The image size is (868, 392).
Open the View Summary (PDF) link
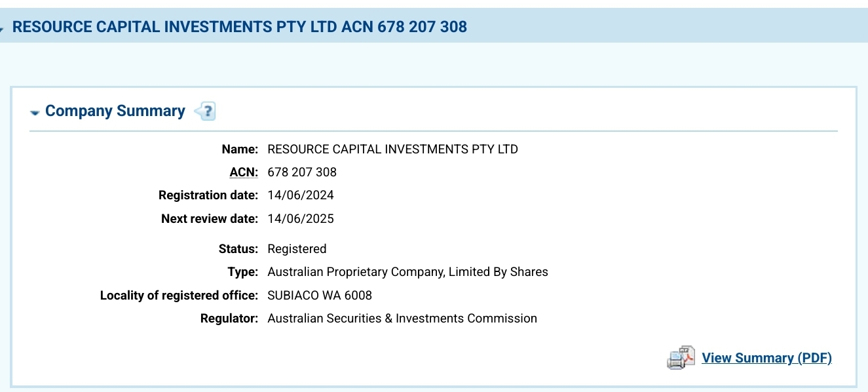(x=766, y=358)
